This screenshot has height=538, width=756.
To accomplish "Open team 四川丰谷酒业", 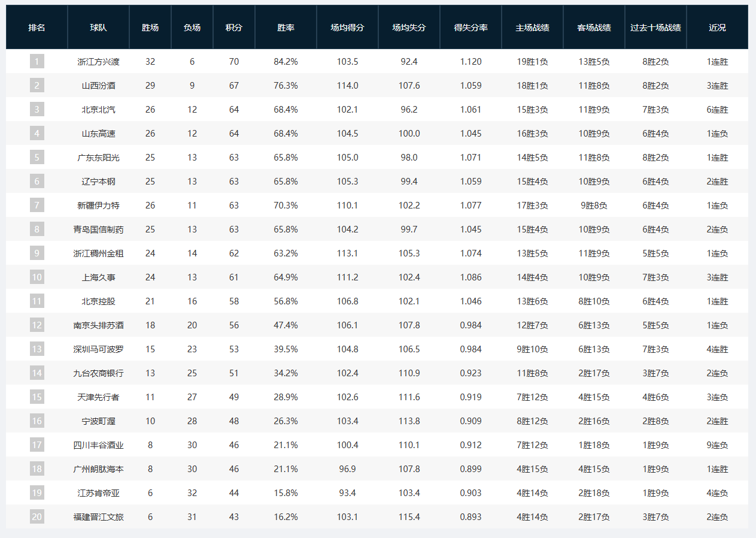I will (98, 445).
